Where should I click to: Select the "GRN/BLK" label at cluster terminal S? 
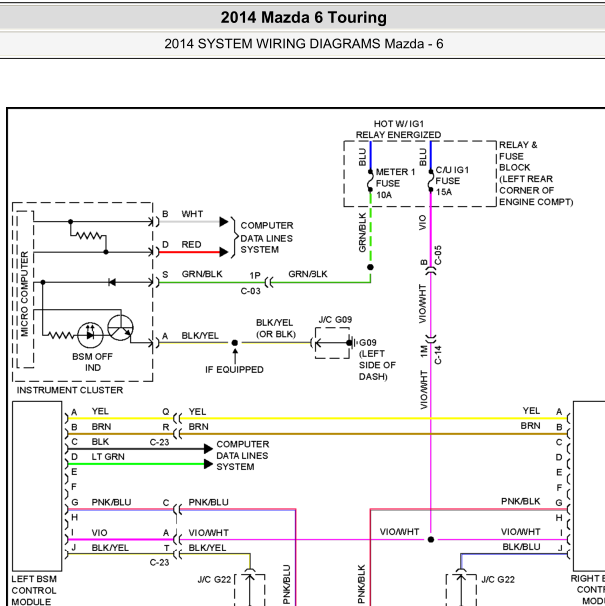(x=202, y=274)
